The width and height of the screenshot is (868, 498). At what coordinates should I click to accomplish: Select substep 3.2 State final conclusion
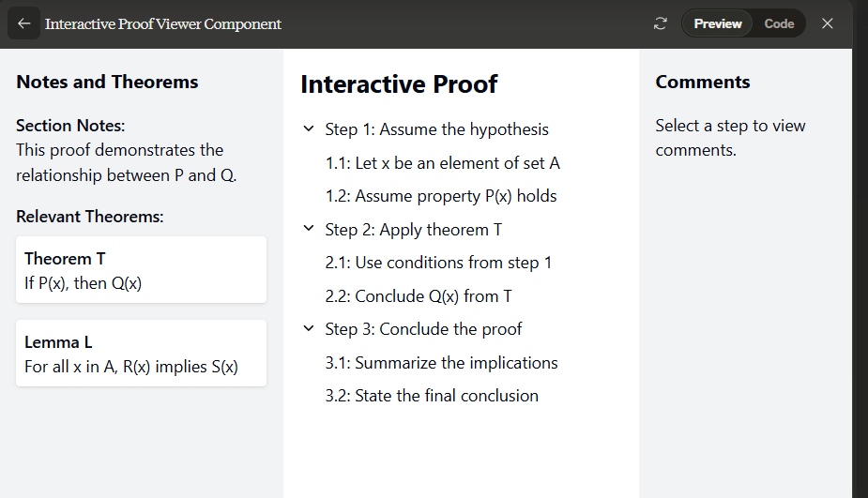coord(432,396)
